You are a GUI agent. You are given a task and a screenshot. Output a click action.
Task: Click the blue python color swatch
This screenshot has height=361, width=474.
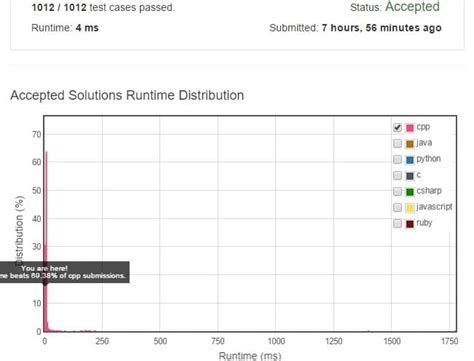pos(410,160)
